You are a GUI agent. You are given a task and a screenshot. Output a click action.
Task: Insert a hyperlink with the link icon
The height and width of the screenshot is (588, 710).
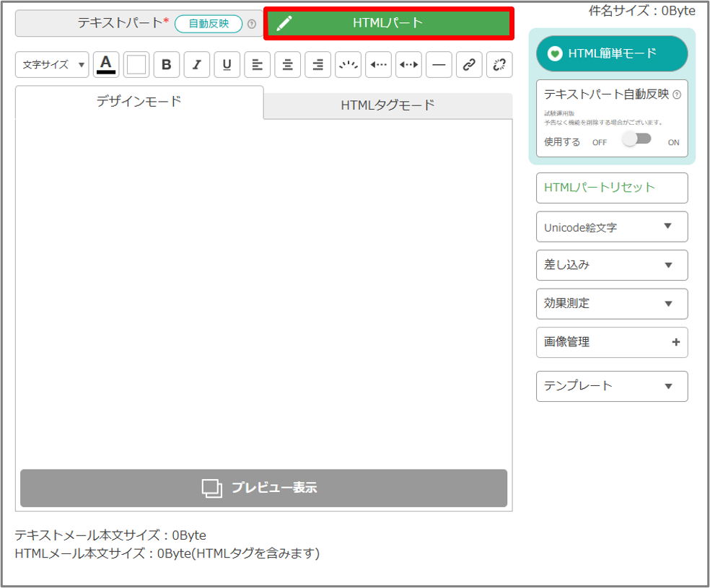coord(469,65)
